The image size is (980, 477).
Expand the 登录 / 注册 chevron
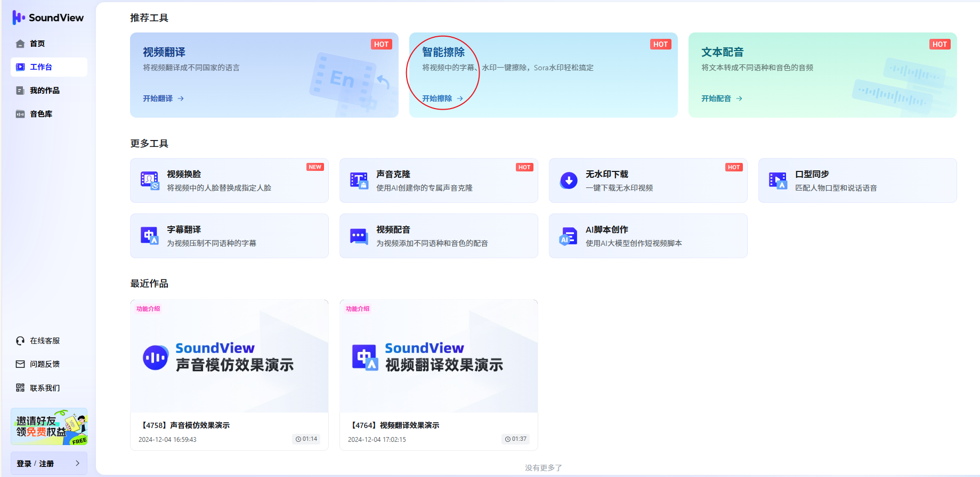77,463
